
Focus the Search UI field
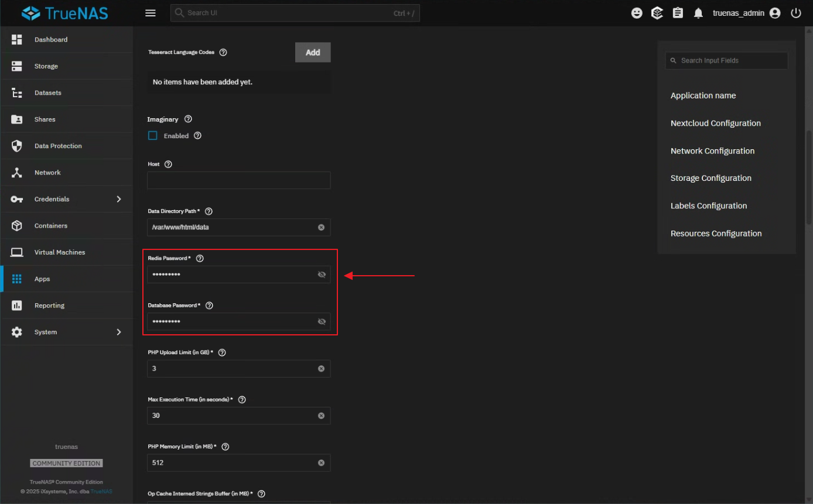(295, 13)
